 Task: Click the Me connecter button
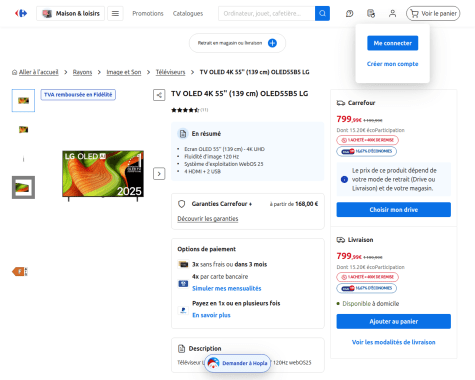[393, 43]
